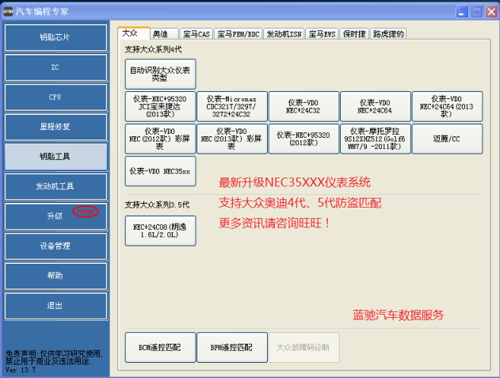Open the 宝马FEM/BDC tab
This screenshot has height=378, width=500.
pyautogui.click(x=238, y=34)
